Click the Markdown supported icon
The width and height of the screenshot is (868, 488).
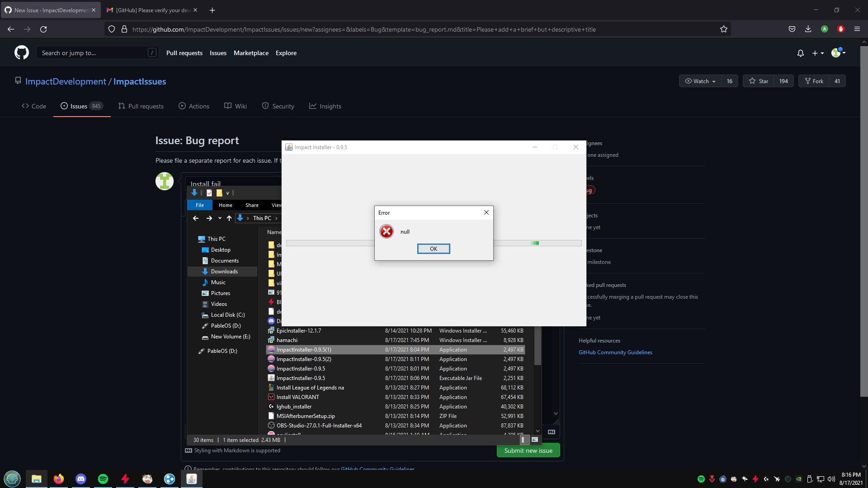[x=189, y=450]
